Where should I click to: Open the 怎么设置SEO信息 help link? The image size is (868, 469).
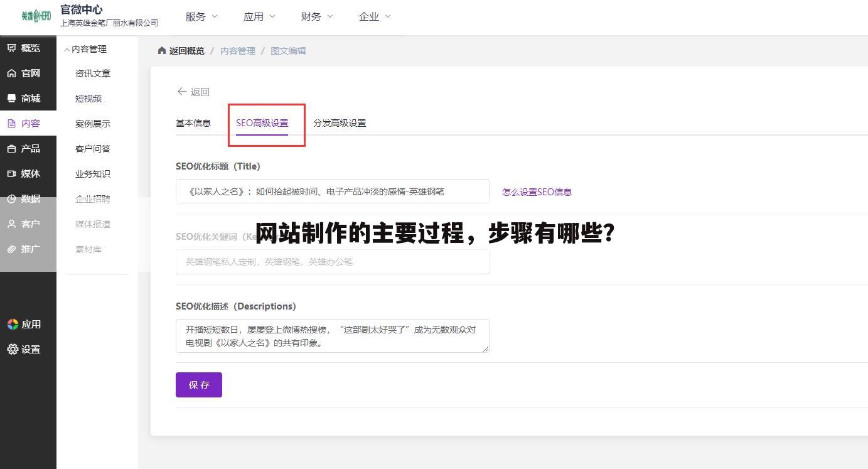[537, 191]
